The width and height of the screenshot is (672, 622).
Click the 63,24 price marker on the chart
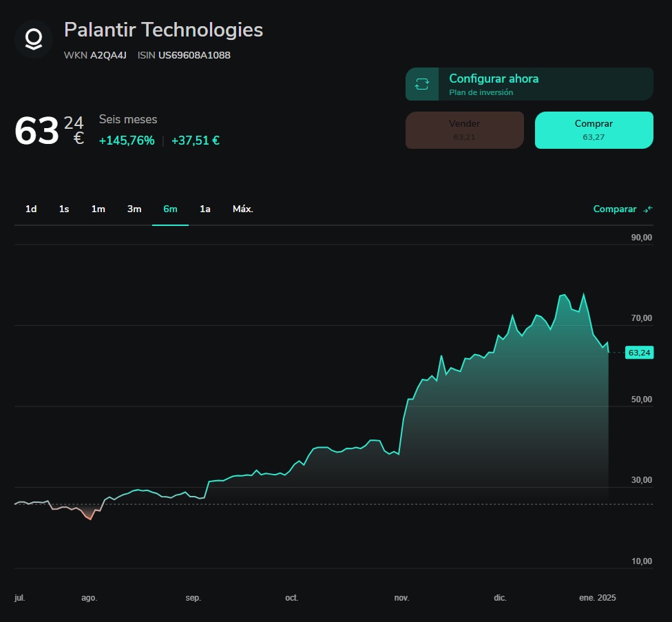pyautogui.click(x=639, y=352)
